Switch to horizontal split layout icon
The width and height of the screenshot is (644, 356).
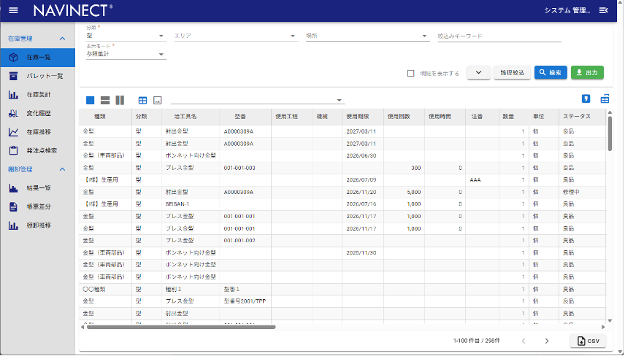point(105,100)
